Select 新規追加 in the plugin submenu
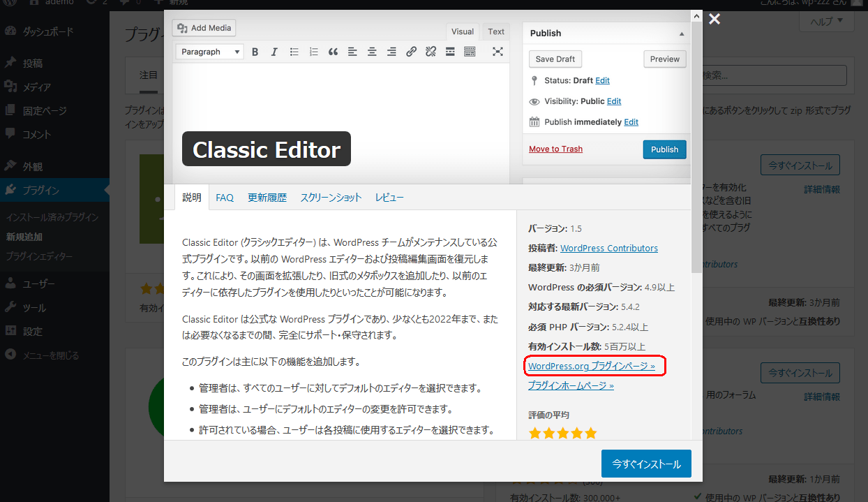Image resolution: width=868 pixels, height=502 pixels. point(24,237)
